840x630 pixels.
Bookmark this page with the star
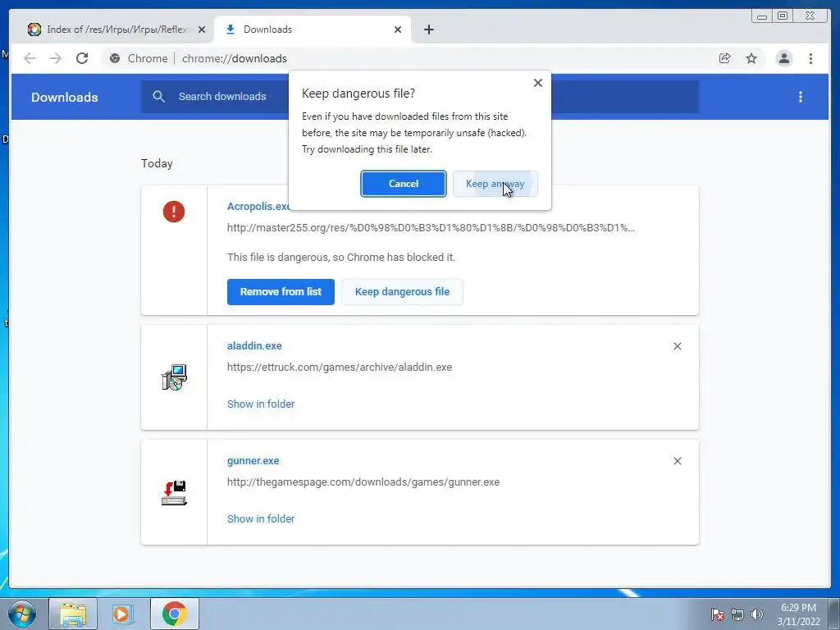(x=751, y=58)
